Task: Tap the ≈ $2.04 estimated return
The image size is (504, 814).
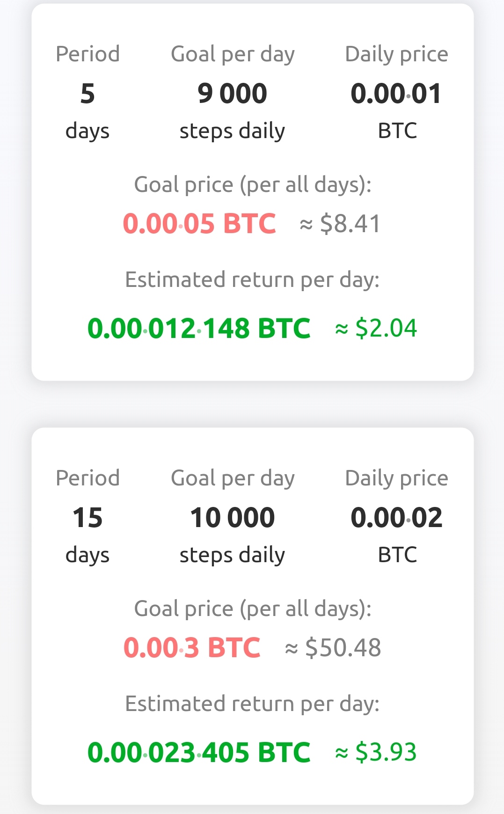Action: pos(376,328)
